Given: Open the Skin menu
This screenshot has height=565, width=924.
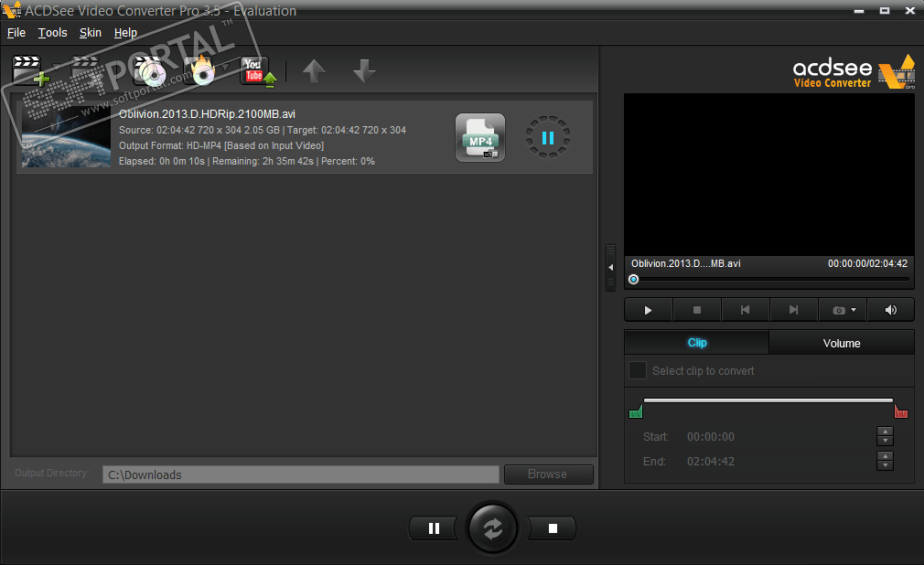Looking at the screenshot, I should tap(91, 33).
